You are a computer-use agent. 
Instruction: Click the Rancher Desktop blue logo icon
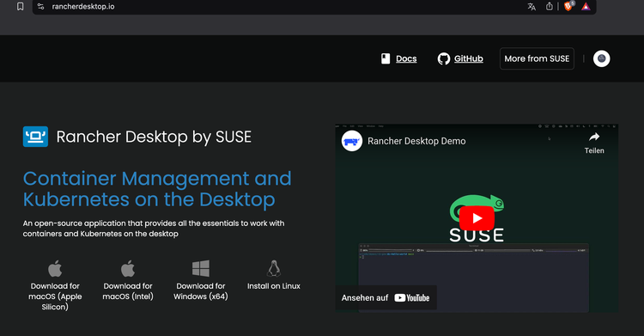35,137
